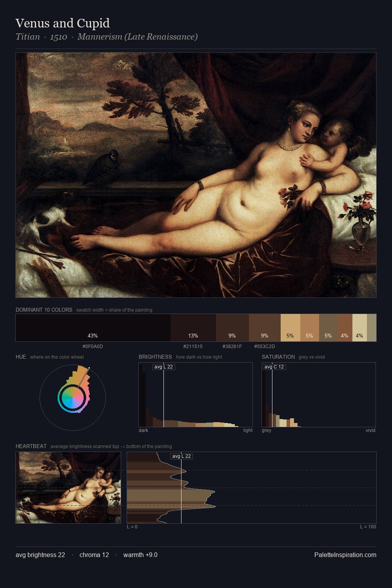The image size is (392, 588).
Task: Click the 'SATURATION' section heading
Action: [x=278, y=357]
